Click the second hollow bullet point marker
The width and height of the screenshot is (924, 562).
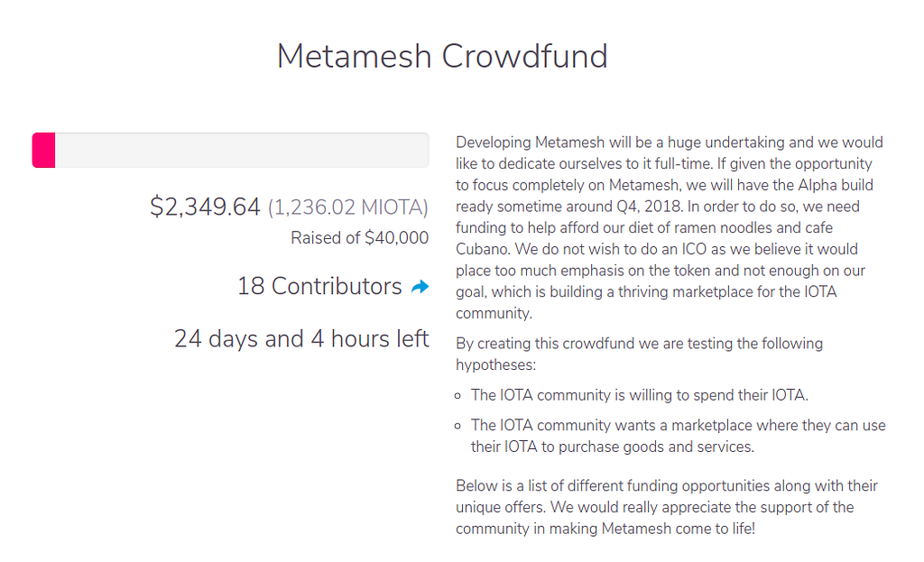tap(459, 426)
